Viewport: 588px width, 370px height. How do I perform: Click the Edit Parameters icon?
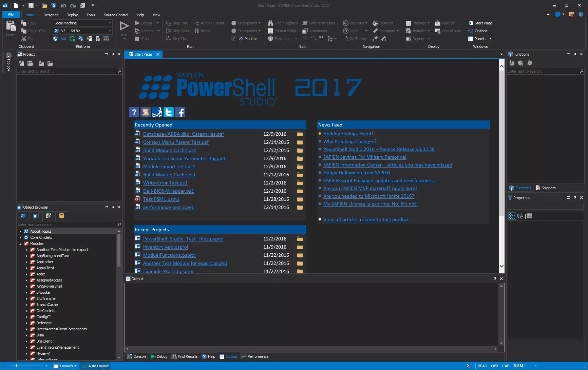tap(305, 23)
